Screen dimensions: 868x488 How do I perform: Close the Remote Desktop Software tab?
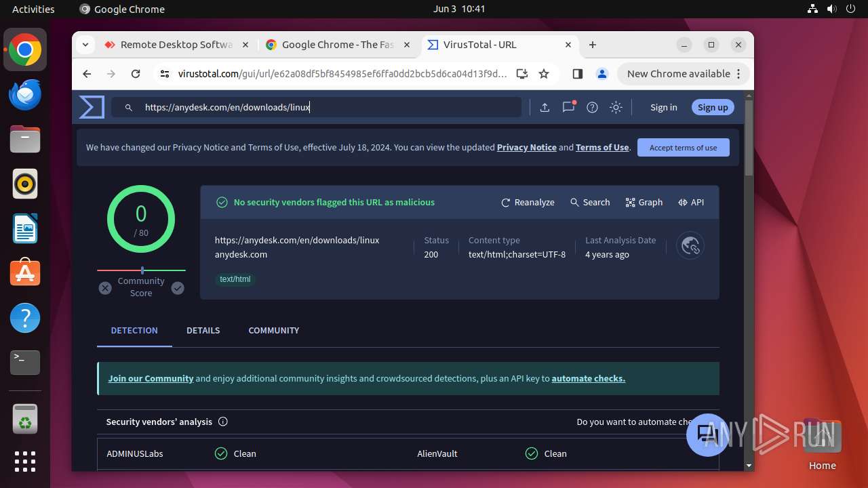tap(245, 45)
